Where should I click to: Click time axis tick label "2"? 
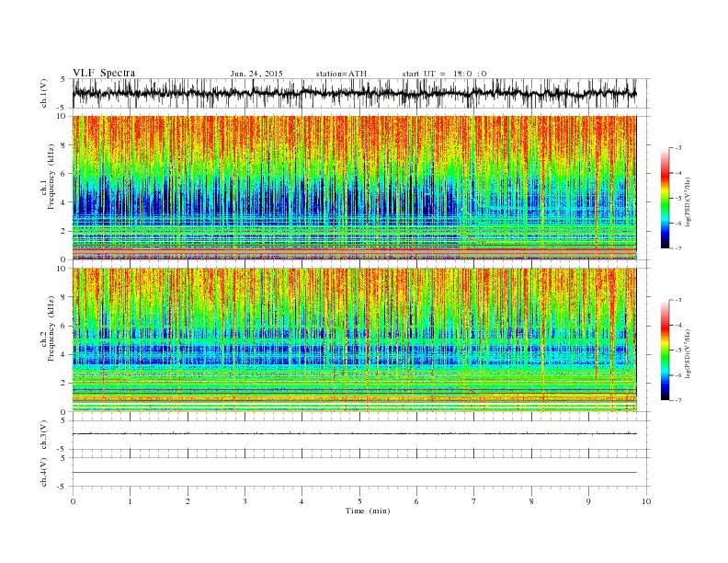(188, 501)
